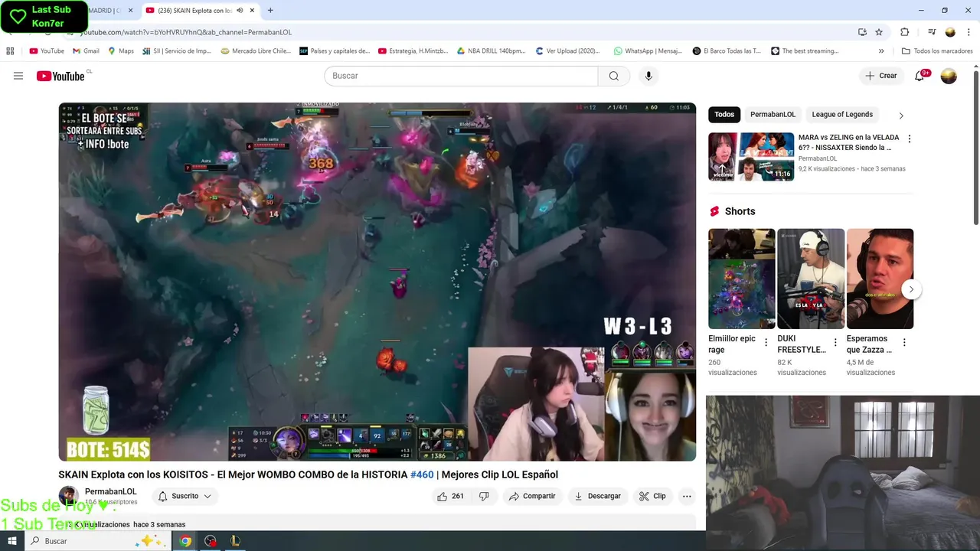This screenshot has height=551, width=980.
Task: Open the YouTube bookmark
Action: (47, 51)
